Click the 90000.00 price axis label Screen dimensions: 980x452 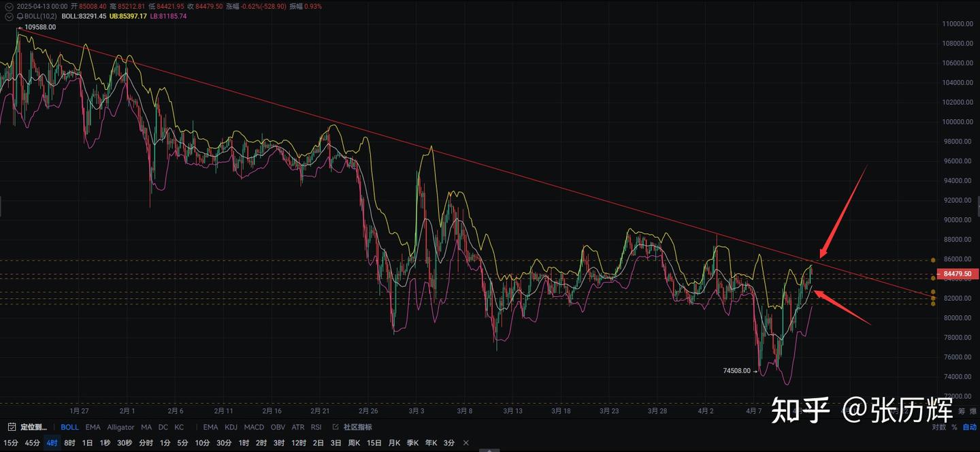point(958,220)
